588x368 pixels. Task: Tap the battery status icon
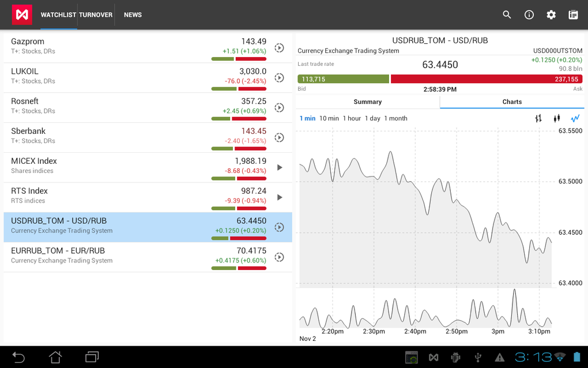(x=577, y=356)
